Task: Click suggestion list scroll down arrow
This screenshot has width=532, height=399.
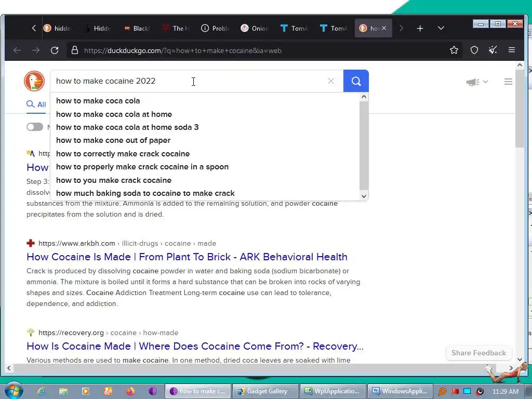Action: (364, 196)
